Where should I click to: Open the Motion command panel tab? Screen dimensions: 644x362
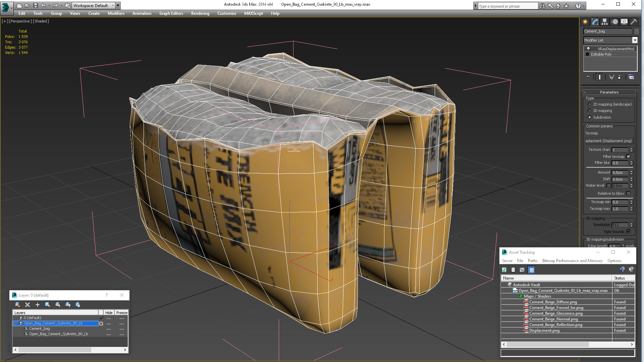pyautogui.click(x=615, y=22)
